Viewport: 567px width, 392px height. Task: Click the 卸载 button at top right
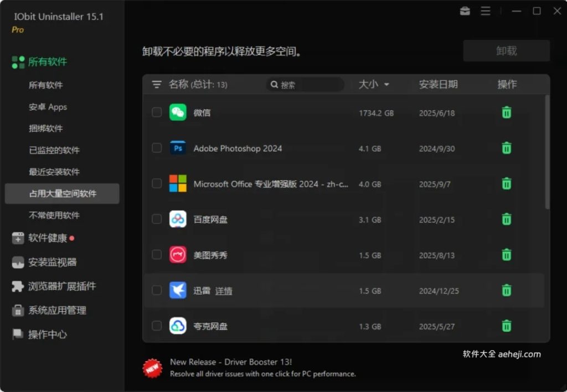coord(507,50)
